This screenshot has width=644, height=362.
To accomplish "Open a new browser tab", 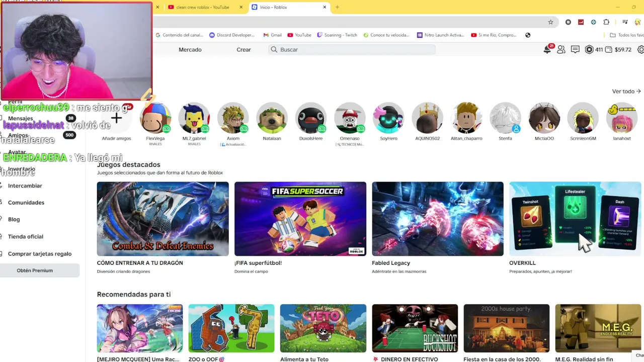I will (337, 7).
